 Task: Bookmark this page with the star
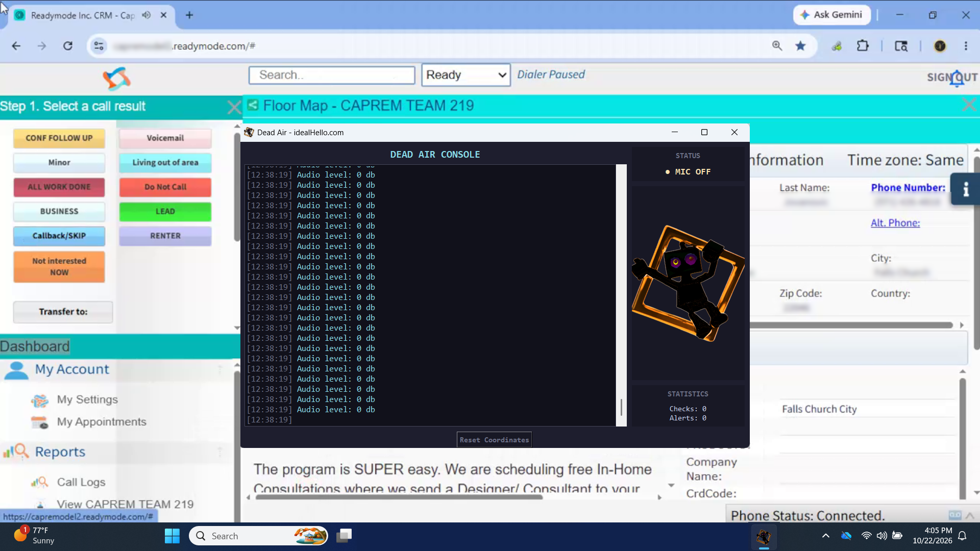pyautogui.click(x=800, y=46)
